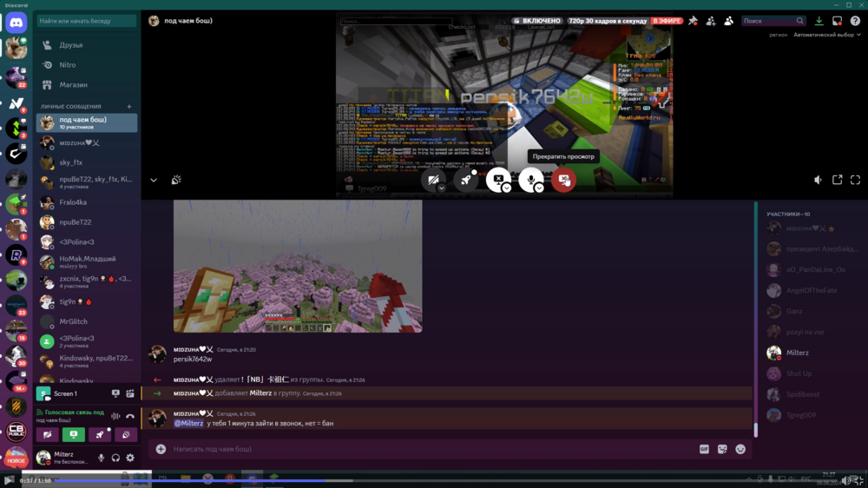Screen dimensions: 868x488
Task: Adjust stream volume speaker icon
Action: tap(819, 180)
